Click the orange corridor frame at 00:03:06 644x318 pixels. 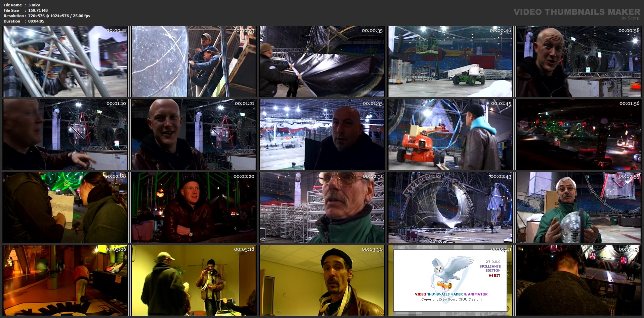point(65,280)
